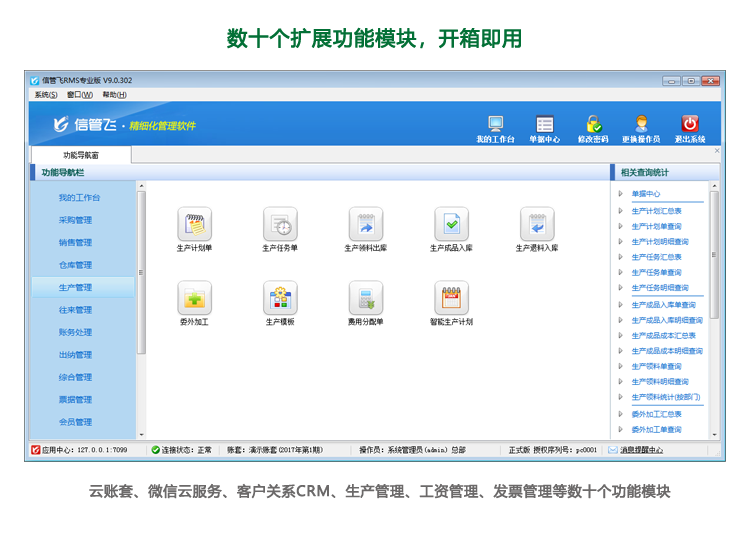Open the 委外加工 module icon
The width and height of the screenshot is (750, 550).
194,298
